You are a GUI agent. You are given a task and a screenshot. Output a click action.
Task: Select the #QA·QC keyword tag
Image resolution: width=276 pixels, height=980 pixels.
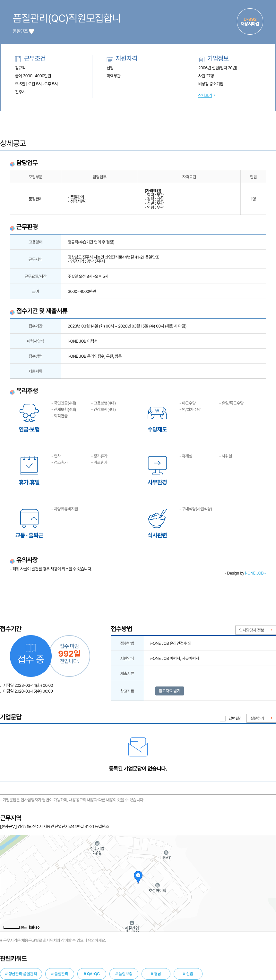pos(92,974)
